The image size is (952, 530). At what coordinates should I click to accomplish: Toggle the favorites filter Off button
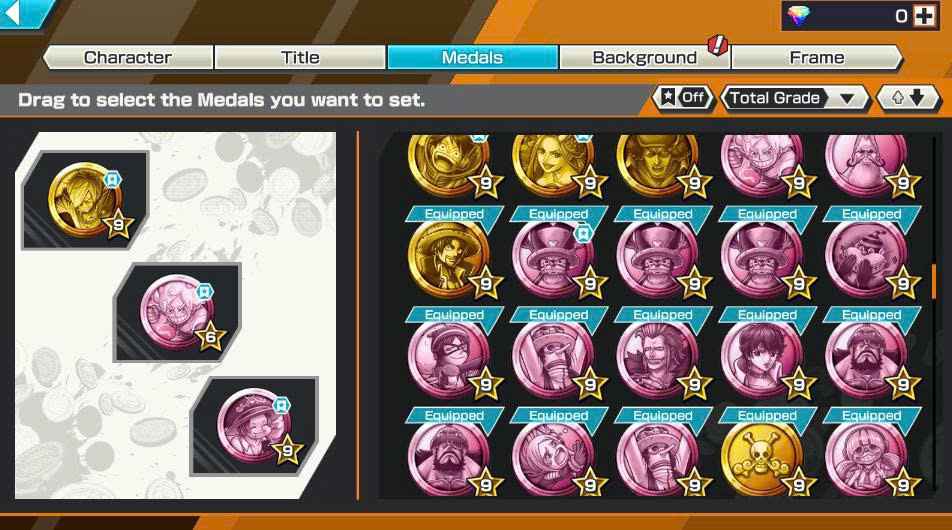(x=683, y=97)
